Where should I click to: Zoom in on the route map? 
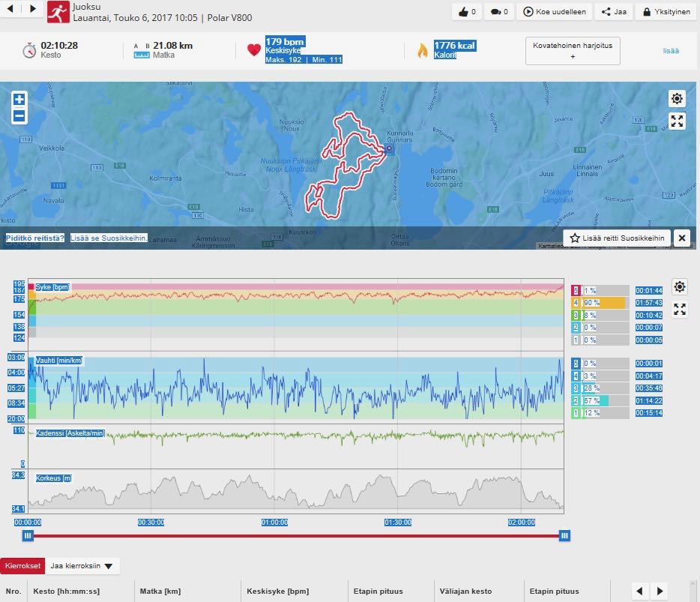[x=19, y=100]
